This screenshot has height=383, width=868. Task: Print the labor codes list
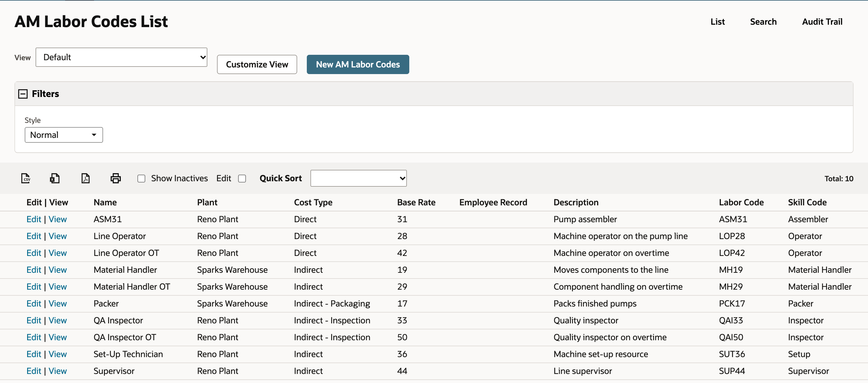point(115,178)
